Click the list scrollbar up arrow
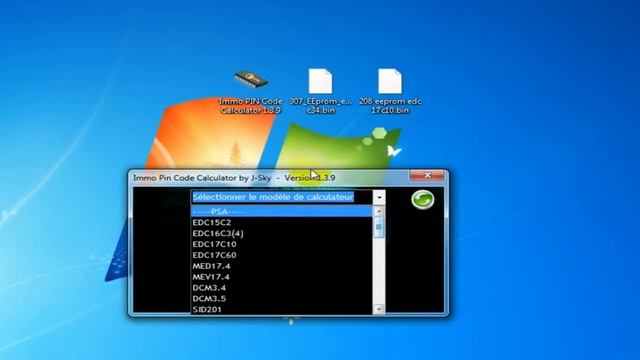Image resolution: width=640 pixels, height=360 pixels. [379, 211]
